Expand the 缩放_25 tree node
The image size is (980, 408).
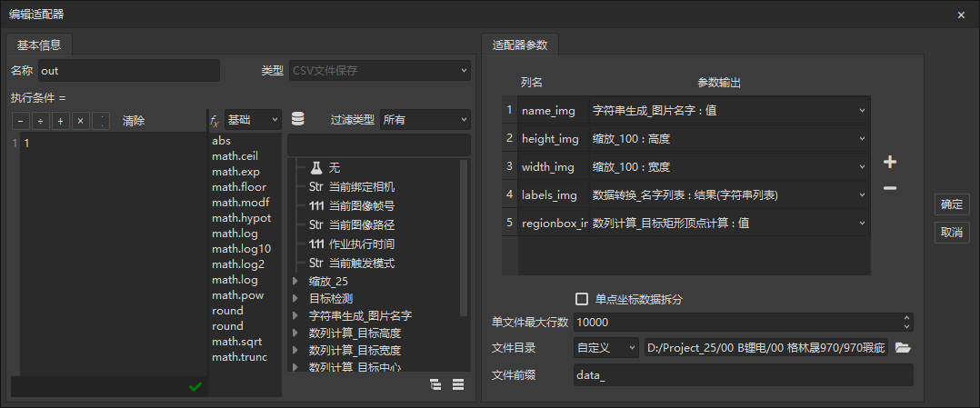[295, 282]
